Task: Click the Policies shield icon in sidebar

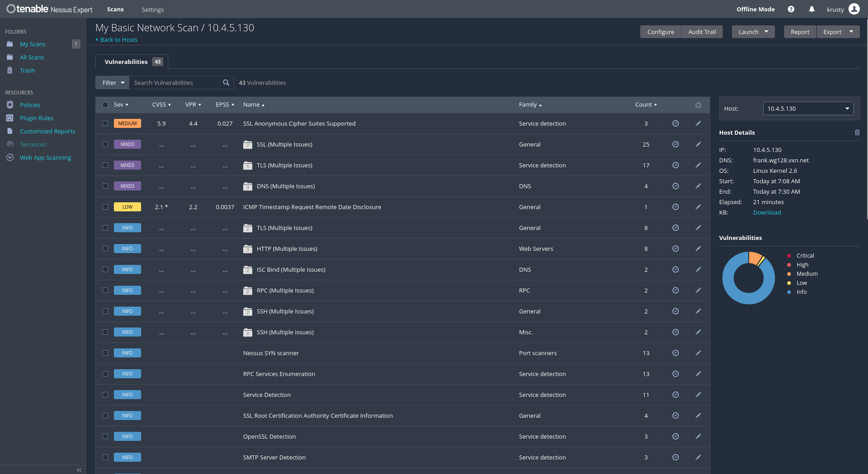Action: (10, 105)
